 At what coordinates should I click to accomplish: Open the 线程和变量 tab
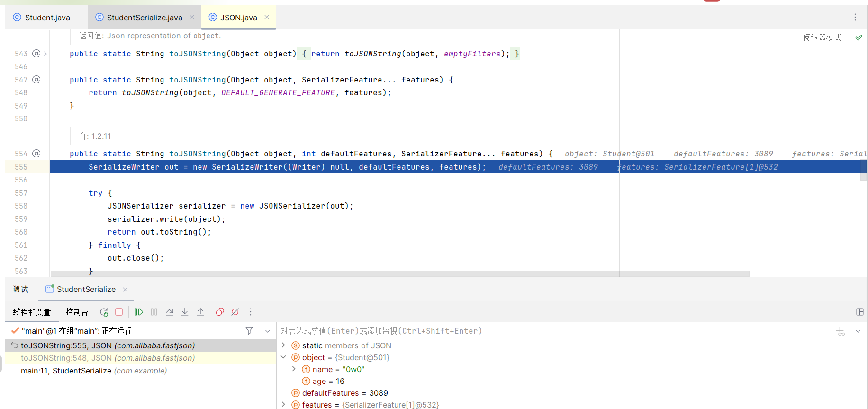(x=32, y=312)
